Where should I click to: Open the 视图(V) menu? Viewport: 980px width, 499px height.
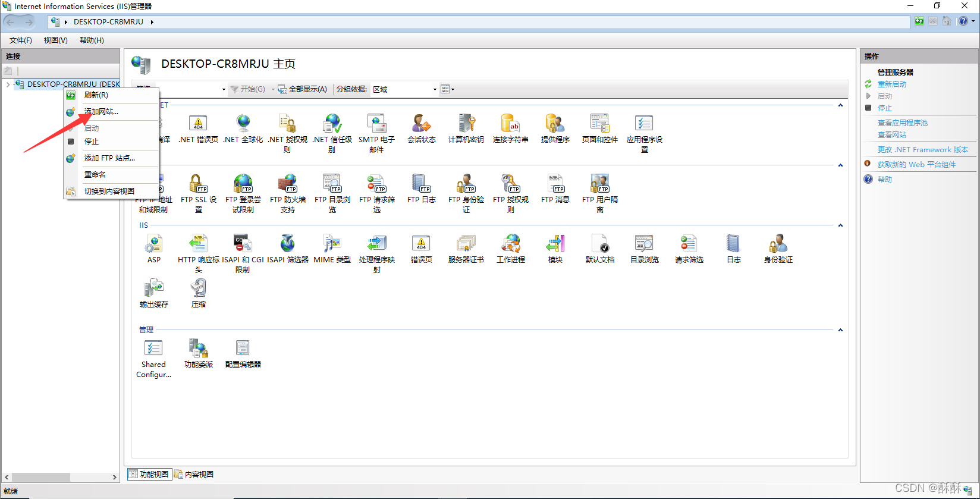coord(56,40)
